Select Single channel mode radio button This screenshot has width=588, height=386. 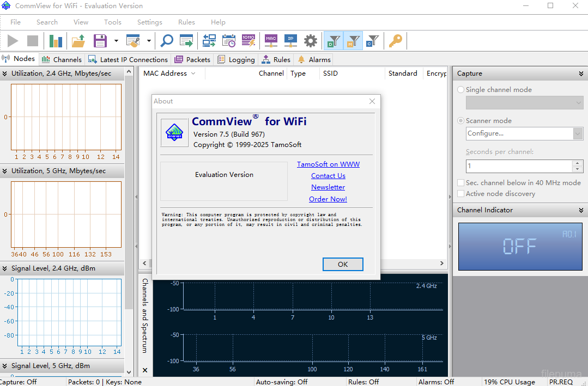point(461,90)
